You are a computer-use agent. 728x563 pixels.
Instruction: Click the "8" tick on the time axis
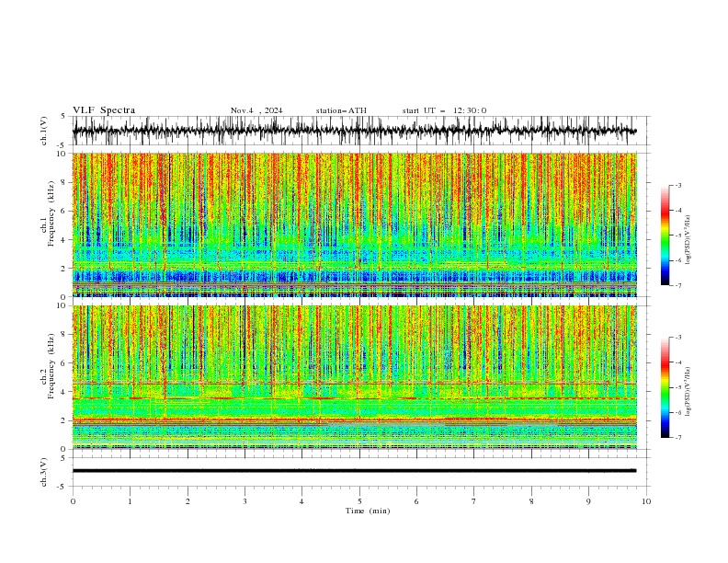tap(531, 501)
